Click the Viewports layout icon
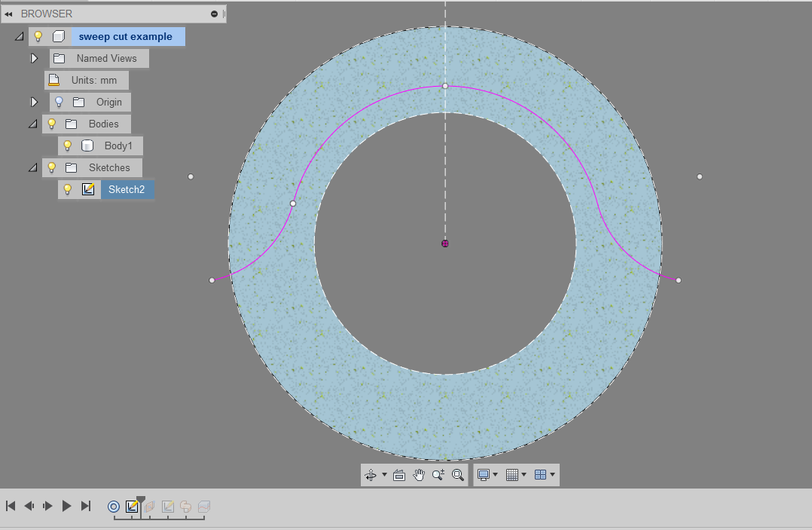The height and width of the screenshot is (530, 812). (x=540, y=474)
